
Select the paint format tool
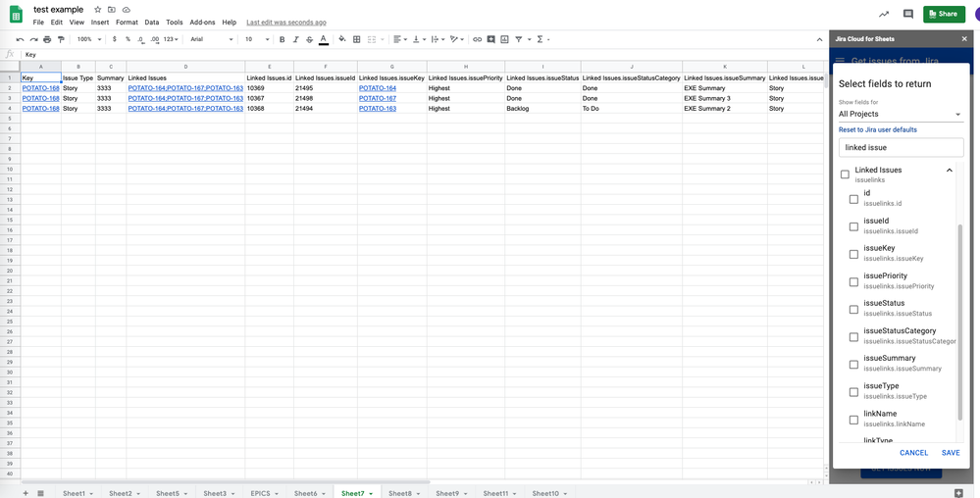(x=61, y=39)
